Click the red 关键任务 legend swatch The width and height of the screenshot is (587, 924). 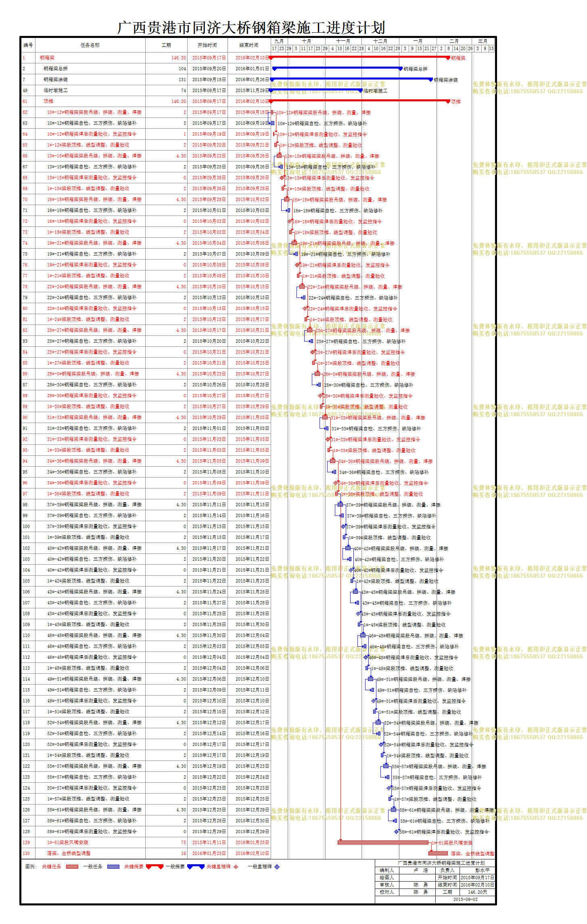[x=72, y=867]
